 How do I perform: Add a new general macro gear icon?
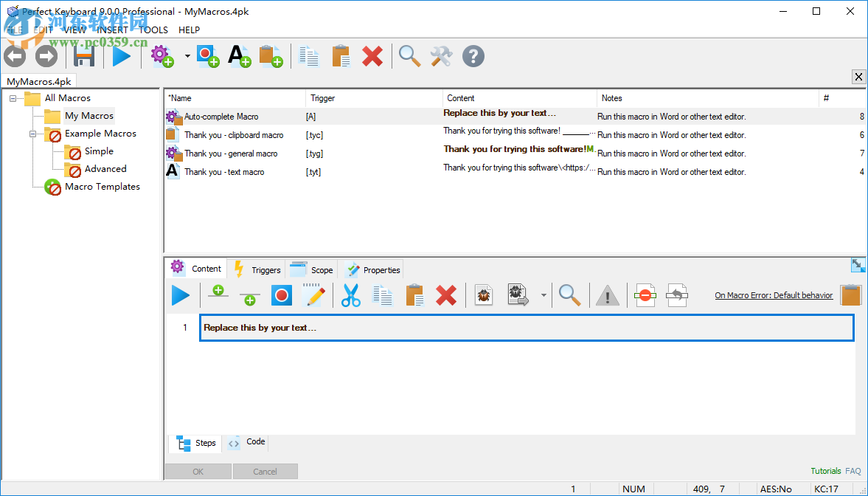pos(163,56)
